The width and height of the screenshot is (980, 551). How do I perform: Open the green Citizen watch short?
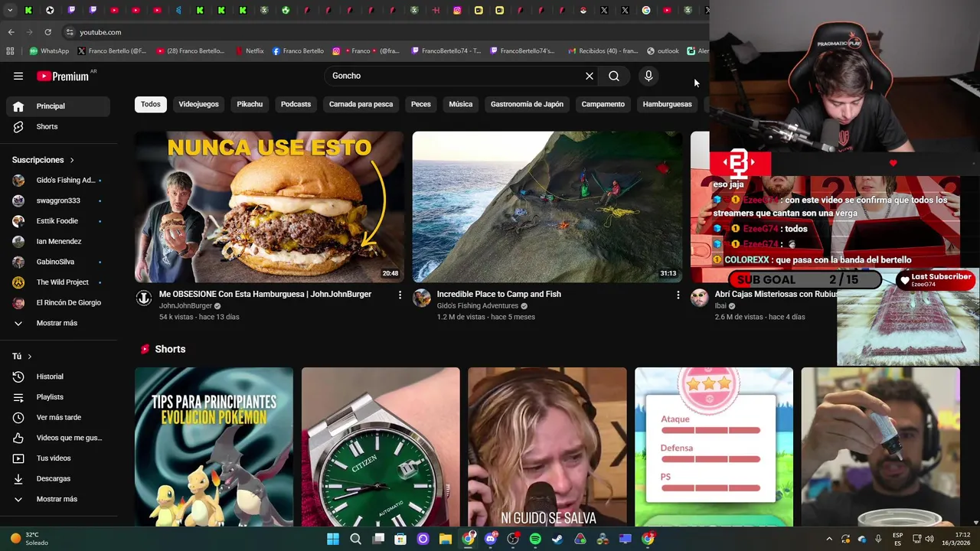[x=381, y=447]
